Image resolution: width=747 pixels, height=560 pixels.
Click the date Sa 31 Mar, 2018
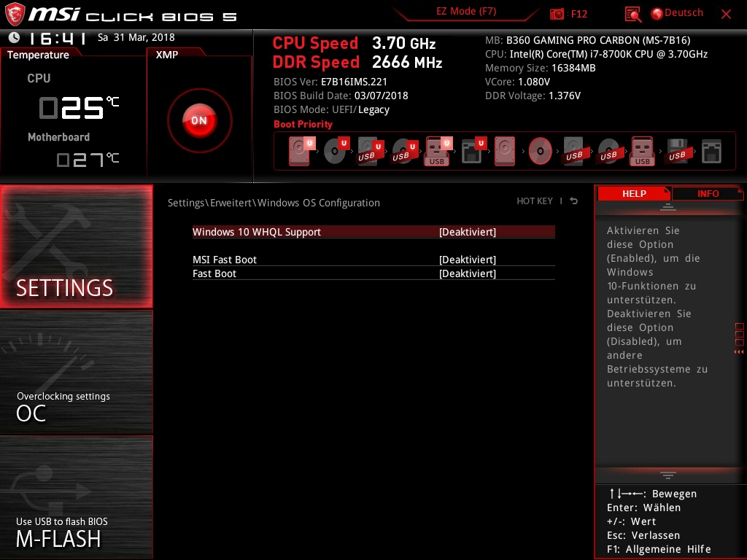136,37
